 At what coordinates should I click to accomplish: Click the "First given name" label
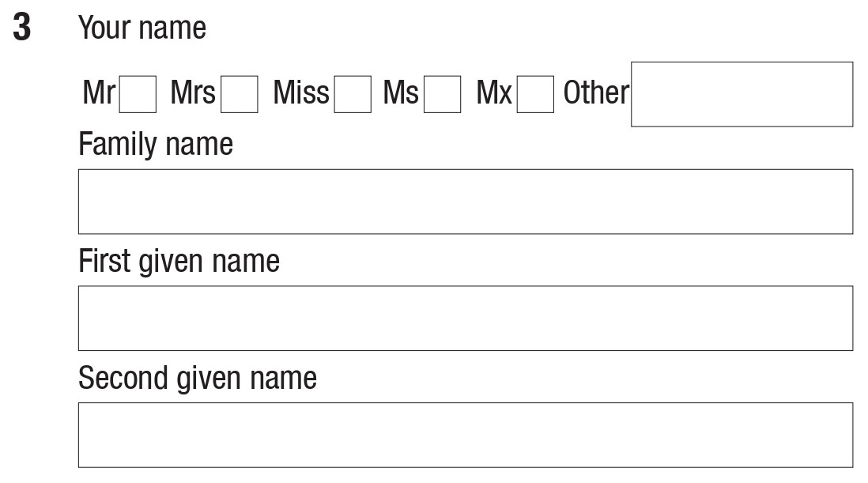(x=179, y=261)
